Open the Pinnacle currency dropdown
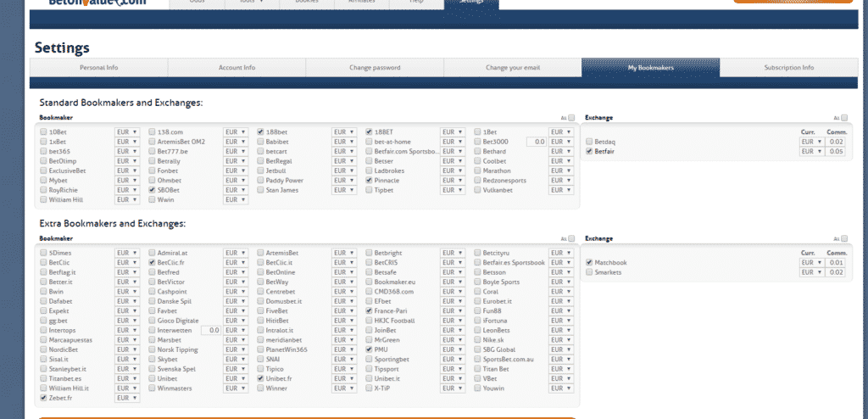 click(x=453, y=180)
